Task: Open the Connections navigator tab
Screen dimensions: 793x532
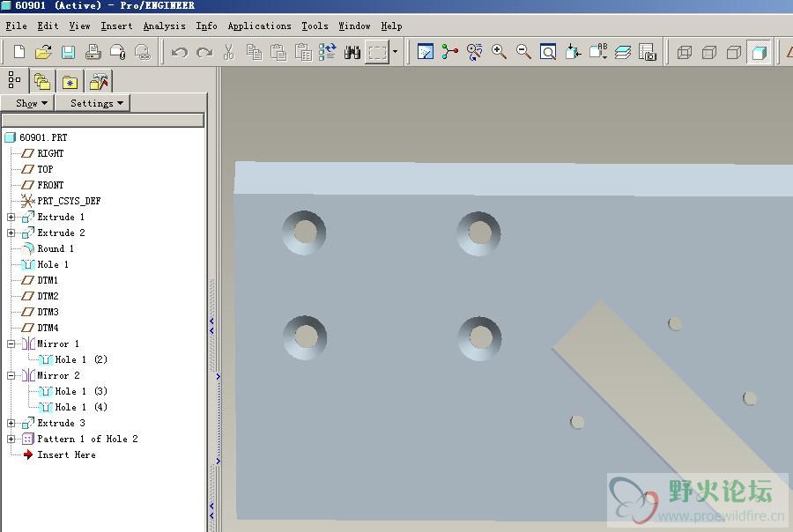Action: coord(99,81)
